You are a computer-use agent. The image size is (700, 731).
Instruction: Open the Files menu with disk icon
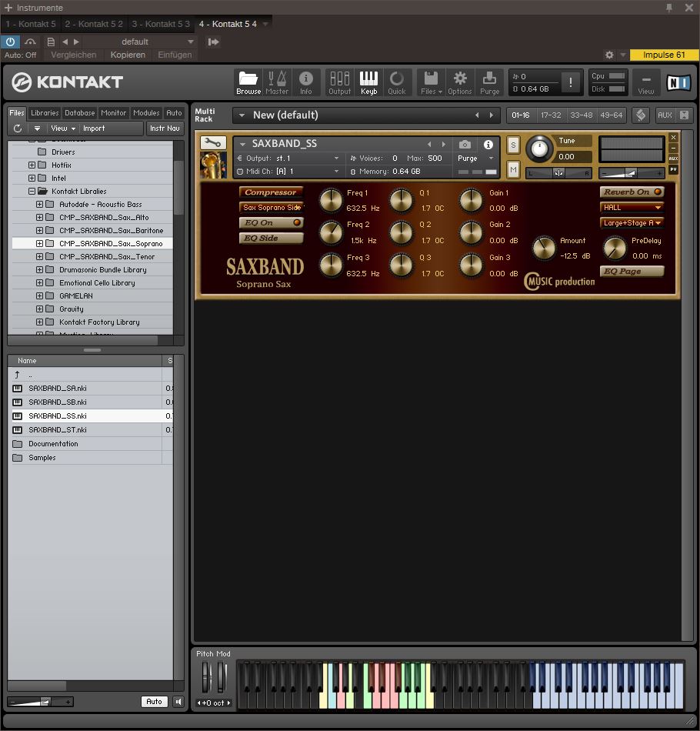coord(431,82)
